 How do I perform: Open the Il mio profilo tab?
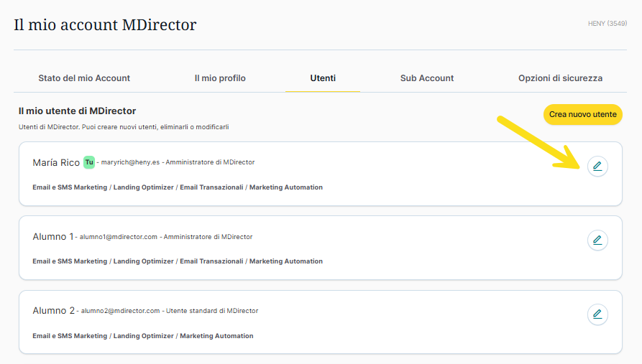coord(220,78)
